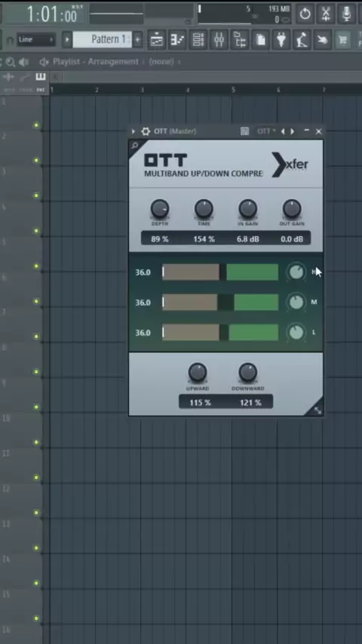Mute playlist Track 3 with its green light

36,195
